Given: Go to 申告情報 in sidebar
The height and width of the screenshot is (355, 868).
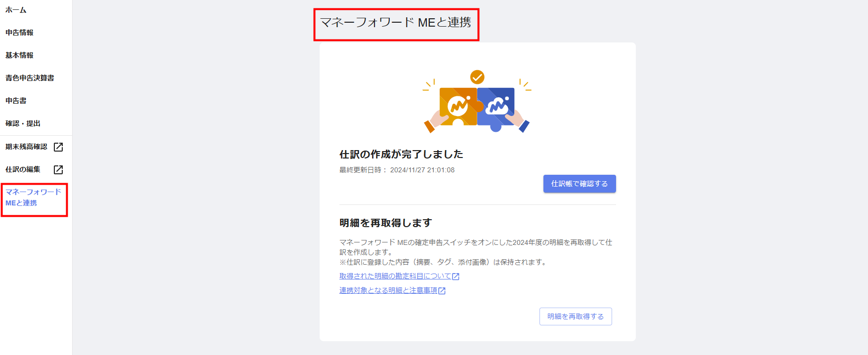Looking at the screenshot, I should [x=19, y=33].
